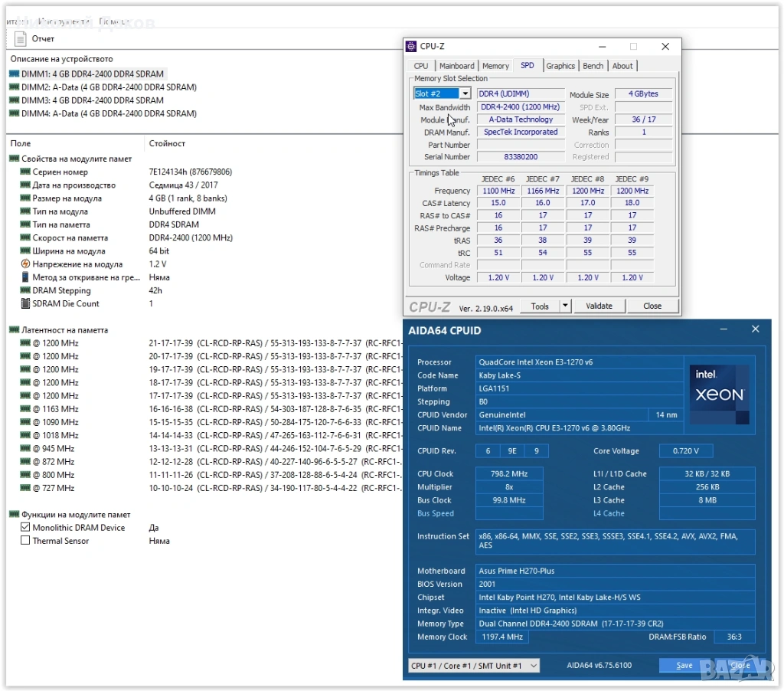Click the CPU-Z application title icon
The image size is (784, 691).
[411, 47]
